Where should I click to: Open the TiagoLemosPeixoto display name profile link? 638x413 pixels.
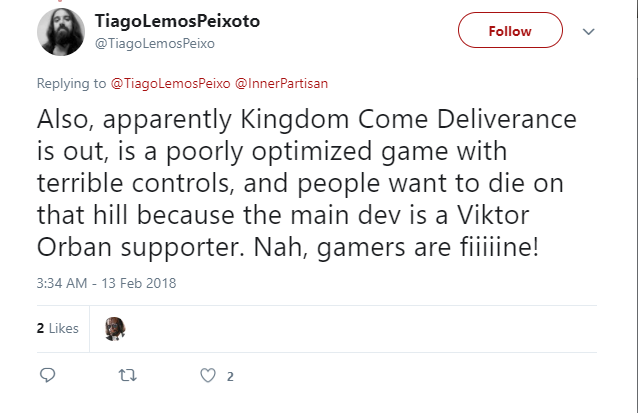pos(177,21)
